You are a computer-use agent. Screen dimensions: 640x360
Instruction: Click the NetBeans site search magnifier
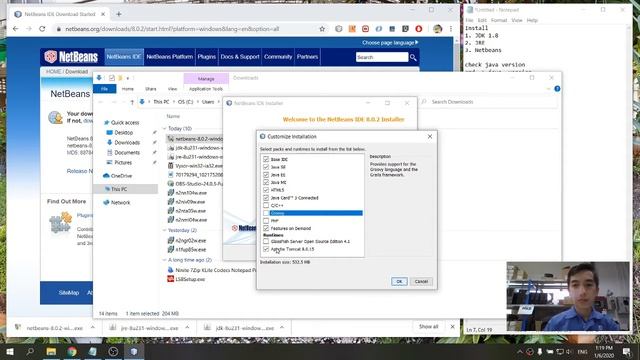click(x=413, y=57)
